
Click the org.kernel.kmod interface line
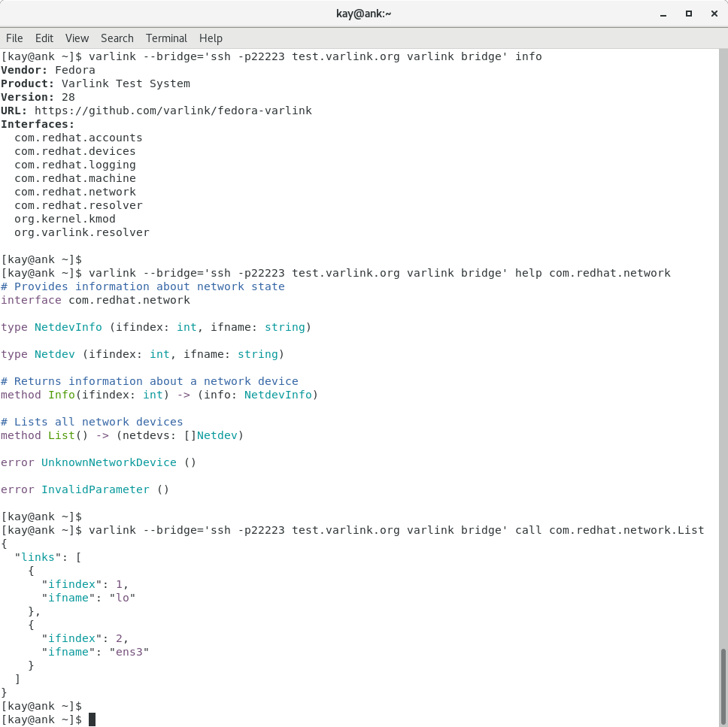point(65,219)
